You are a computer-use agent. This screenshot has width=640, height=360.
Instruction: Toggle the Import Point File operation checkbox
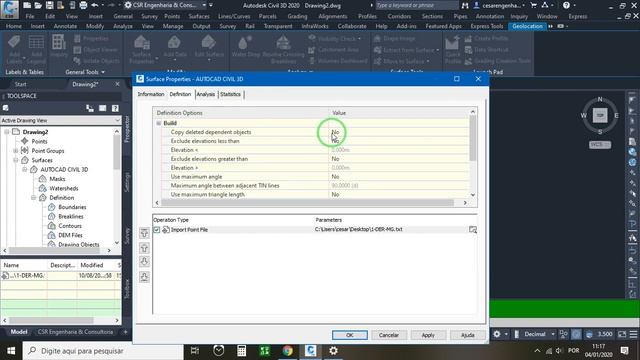click(156, 230)
